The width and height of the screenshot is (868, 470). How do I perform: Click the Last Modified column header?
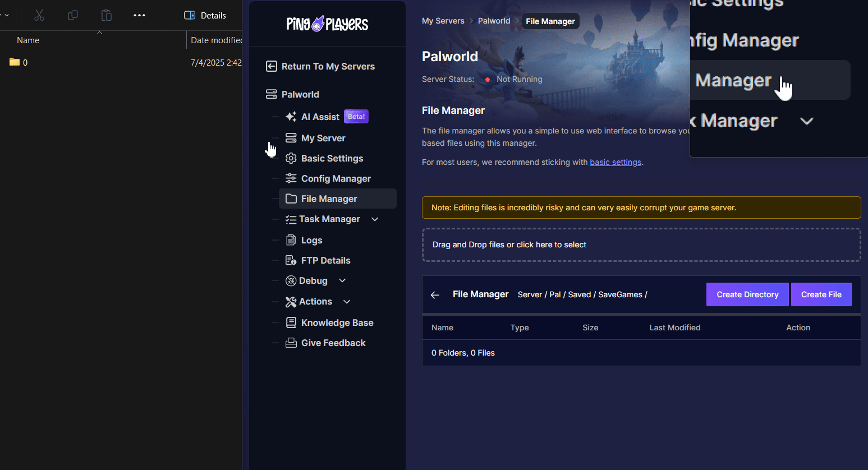point(675,328)
